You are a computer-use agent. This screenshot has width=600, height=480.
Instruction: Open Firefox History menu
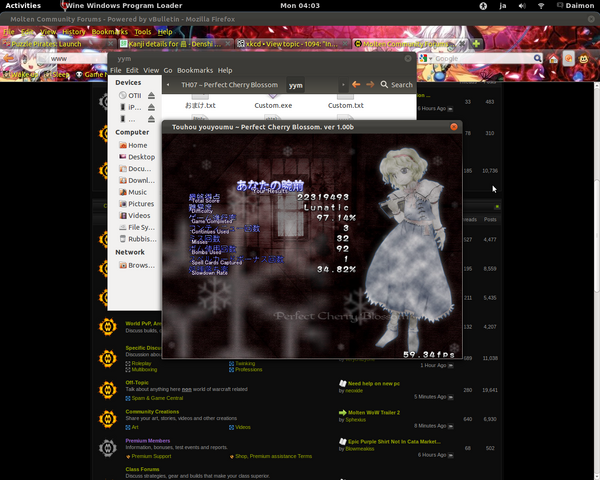tap(74, 32)
